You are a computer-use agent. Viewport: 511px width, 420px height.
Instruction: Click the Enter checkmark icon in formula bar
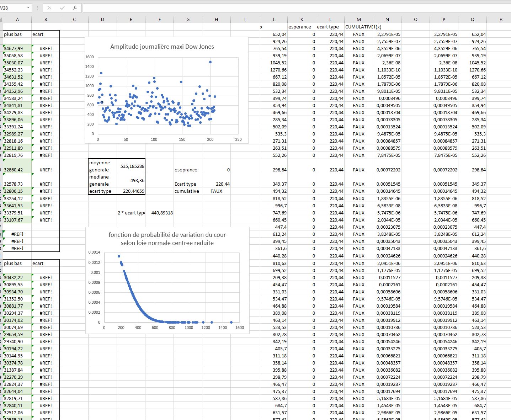pos(62,8)
